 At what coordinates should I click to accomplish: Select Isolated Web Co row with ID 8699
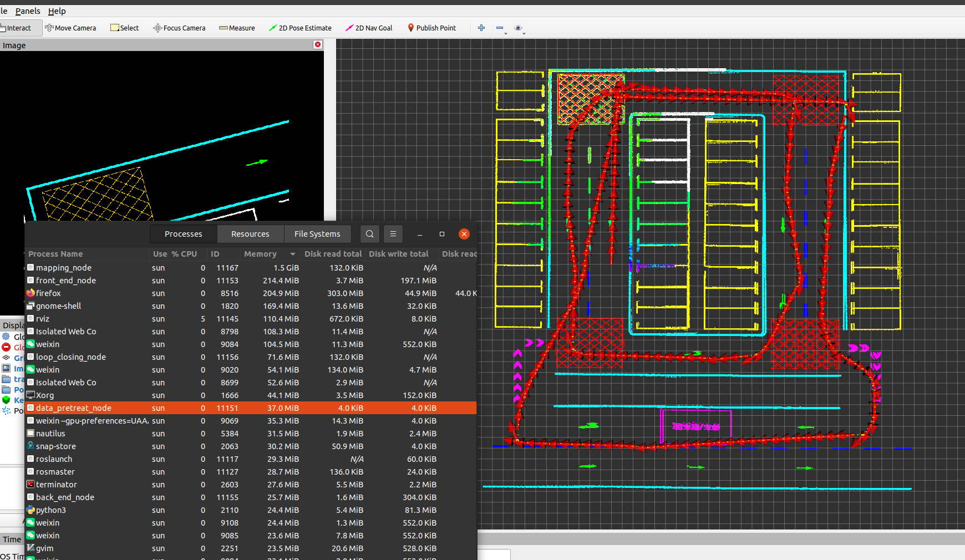(x=251, y=383)
